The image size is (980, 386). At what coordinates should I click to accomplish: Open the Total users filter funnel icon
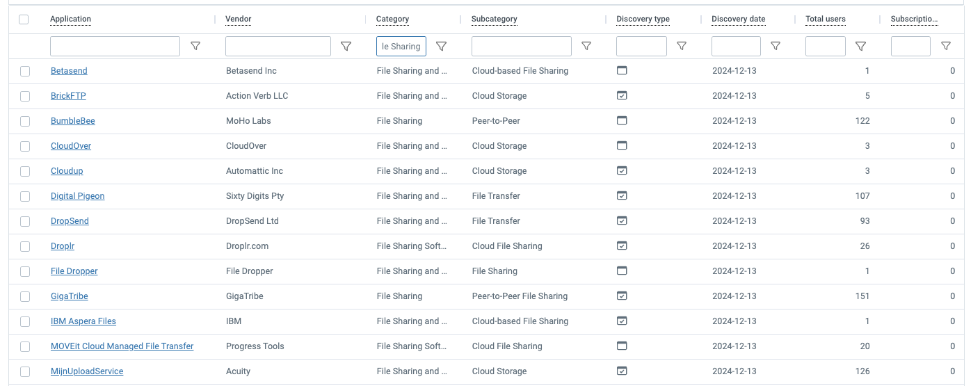860,46
